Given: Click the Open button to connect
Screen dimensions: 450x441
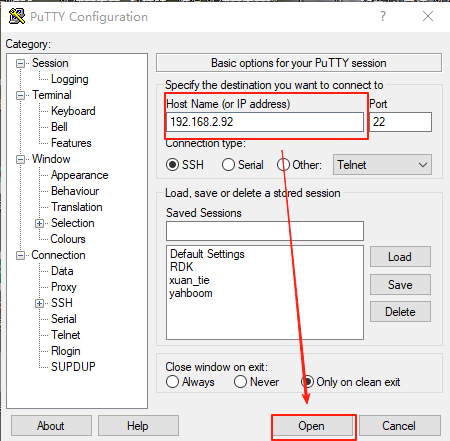Looking at the screenshot, I should [x=312, y=426].
